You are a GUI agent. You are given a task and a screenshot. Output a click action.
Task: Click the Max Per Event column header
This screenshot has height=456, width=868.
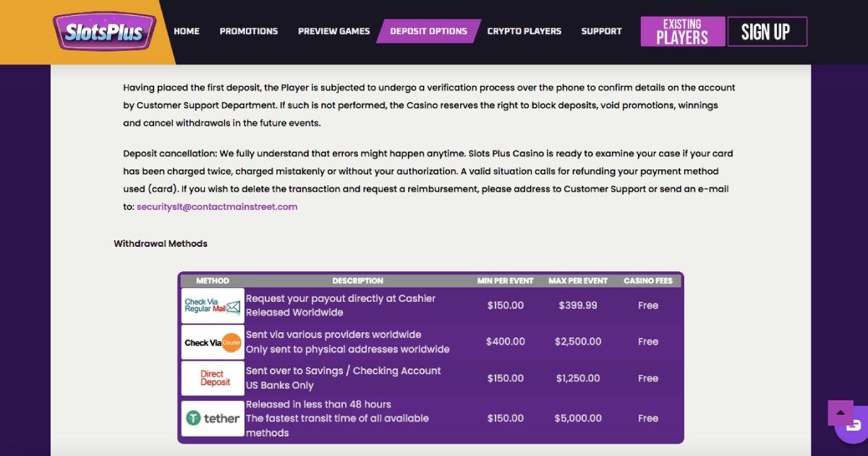(x=578, y=281)
